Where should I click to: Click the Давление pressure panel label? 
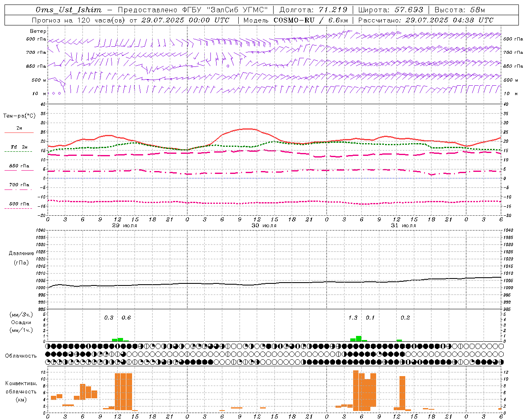21,253
